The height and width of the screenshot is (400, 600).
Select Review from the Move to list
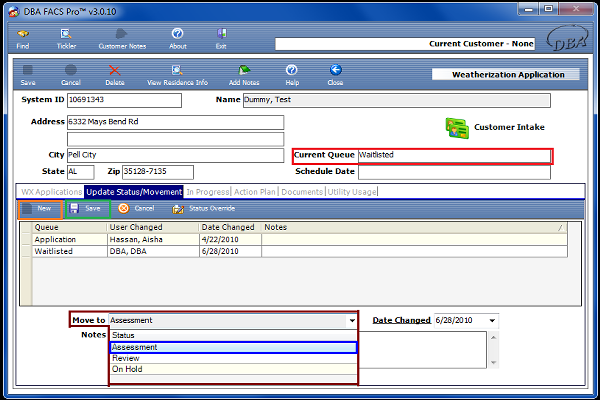(126, 358)
